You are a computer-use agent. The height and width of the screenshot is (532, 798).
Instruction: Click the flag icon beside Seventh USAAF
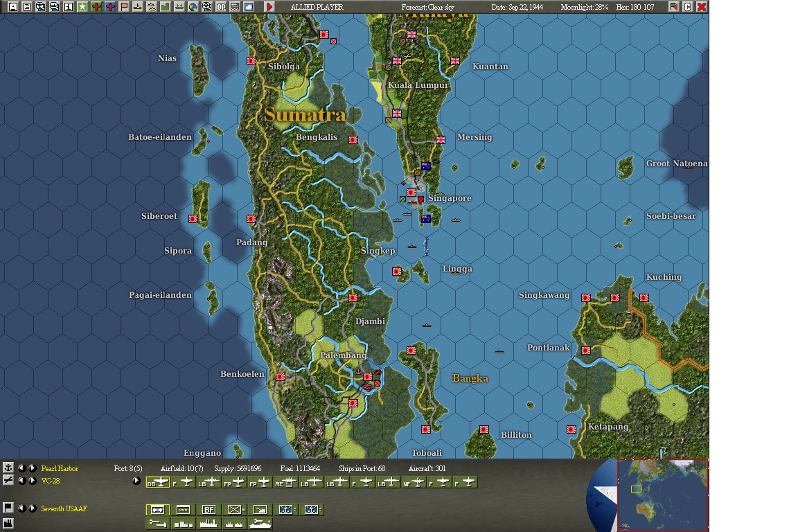click(8, 508)
